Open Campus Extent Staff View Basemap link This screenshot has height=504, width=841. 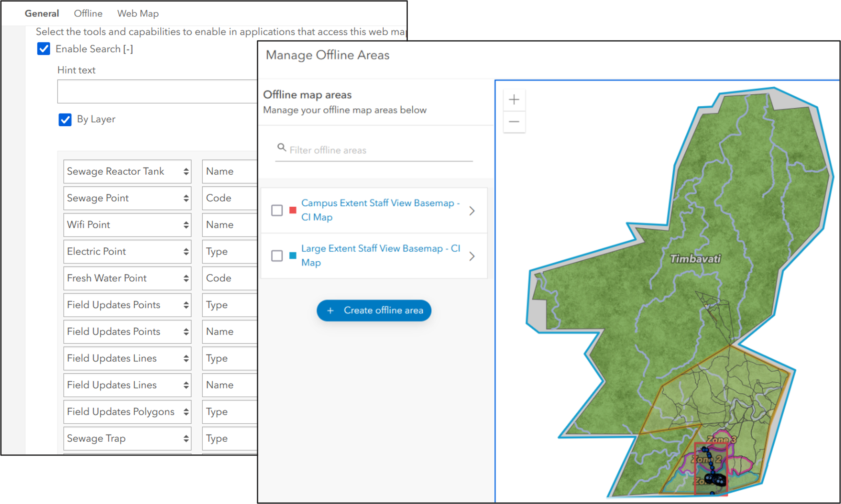[380, 210]
